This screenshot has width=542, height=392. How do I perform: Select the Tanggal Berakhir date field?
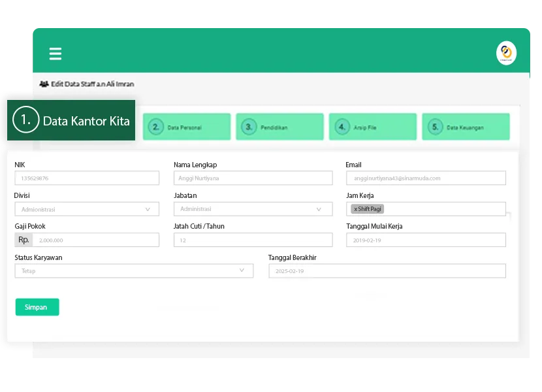coord(387,270)
